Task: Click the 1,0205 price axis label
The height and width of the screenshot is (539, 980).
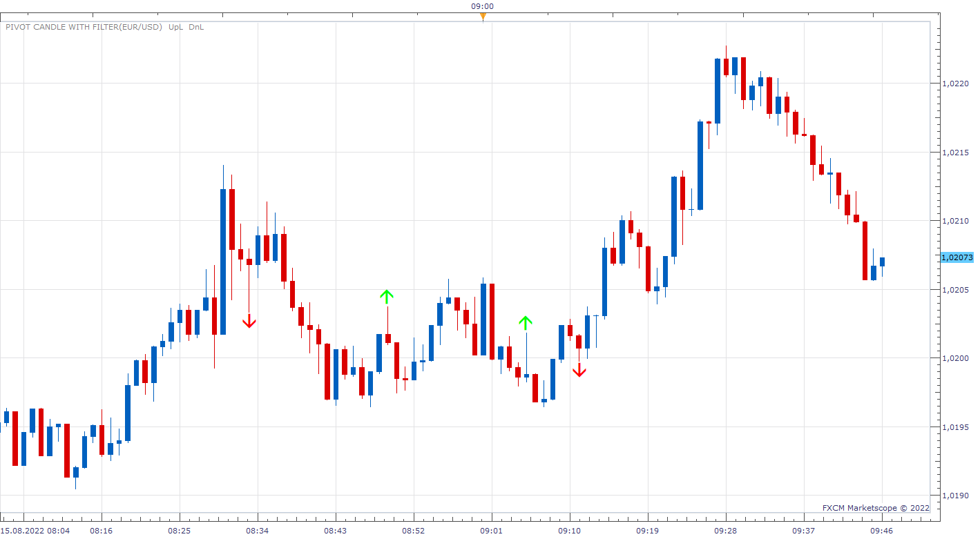Action: click(x=957, y=289)
